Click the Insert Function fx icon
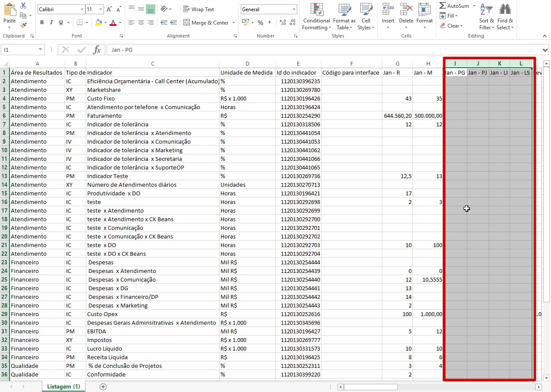The height and width of the screenshot is (392, 551). click(x=97, y=50)
